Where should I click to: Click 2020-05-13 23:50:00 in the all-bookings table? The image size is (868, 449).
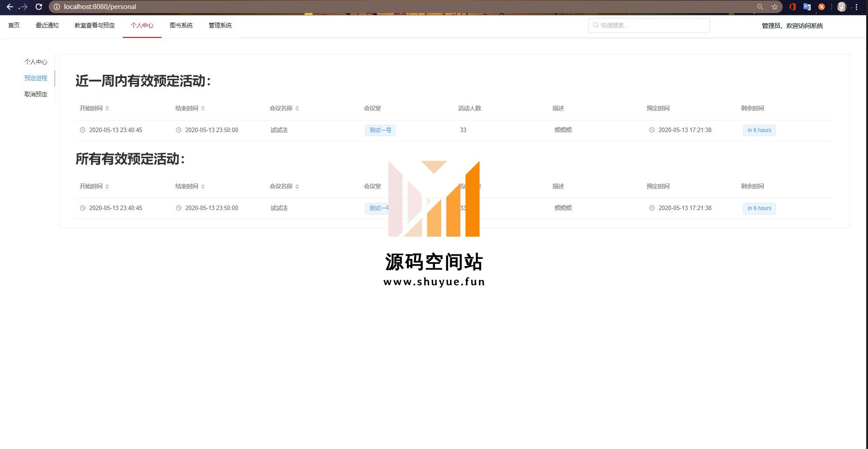212,208
